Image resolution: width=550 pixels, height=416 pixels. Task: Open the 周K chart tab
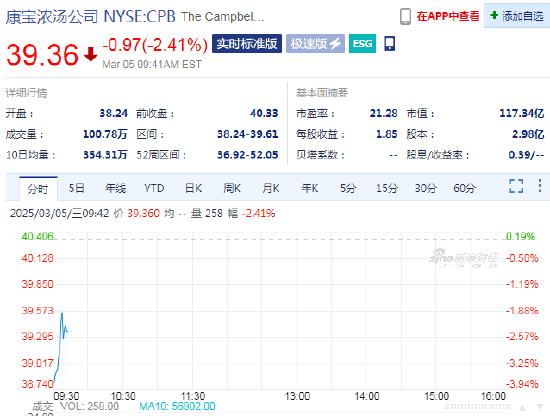coord(232,188)
